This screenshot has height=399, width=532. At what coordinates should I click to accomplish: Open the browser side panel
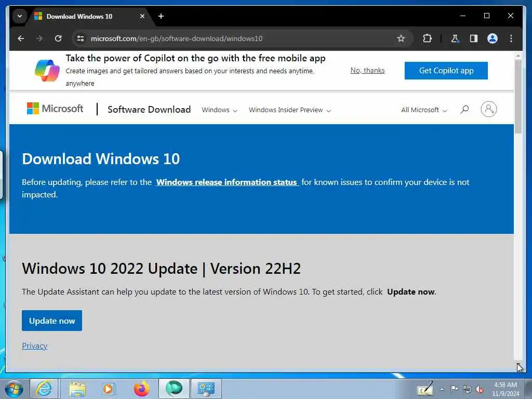474,38
